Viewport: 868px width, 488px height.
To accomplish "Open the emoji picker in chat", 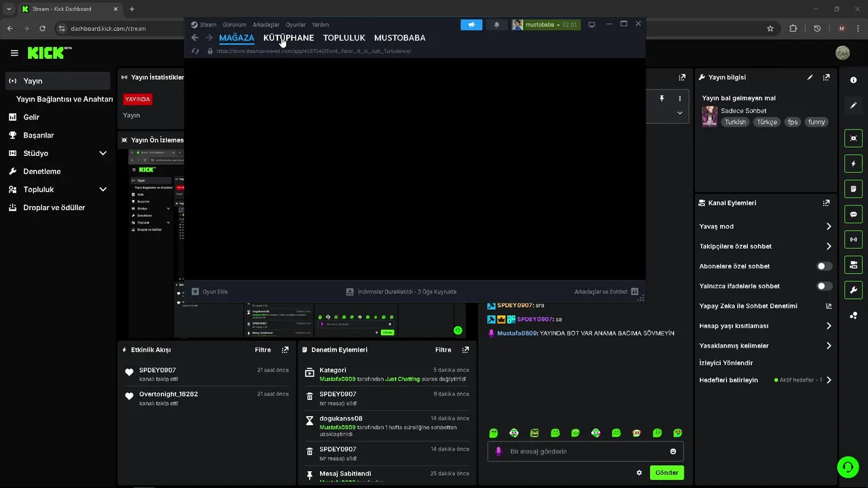I will coord(673,451).
